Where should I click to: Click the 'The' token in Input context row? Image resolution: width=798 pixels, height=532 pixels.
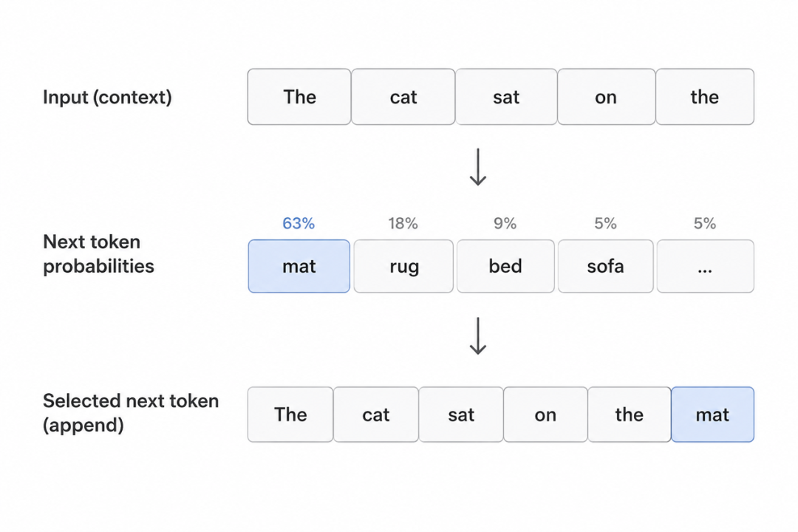tap(299, 97)
